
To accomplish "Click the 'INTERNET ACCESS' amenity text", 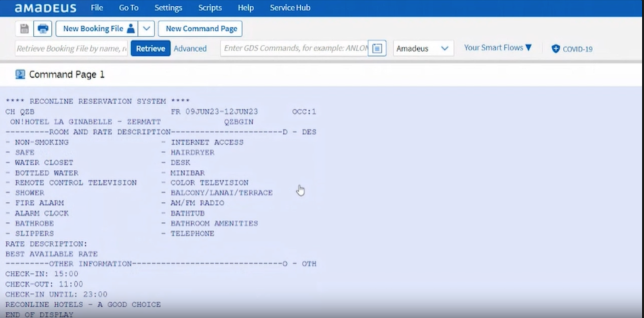I will coord(207,142).
